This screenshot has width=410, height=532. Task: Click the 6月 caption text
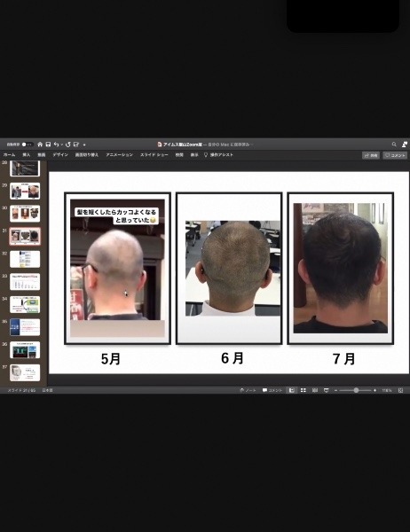tap(233, 358)
